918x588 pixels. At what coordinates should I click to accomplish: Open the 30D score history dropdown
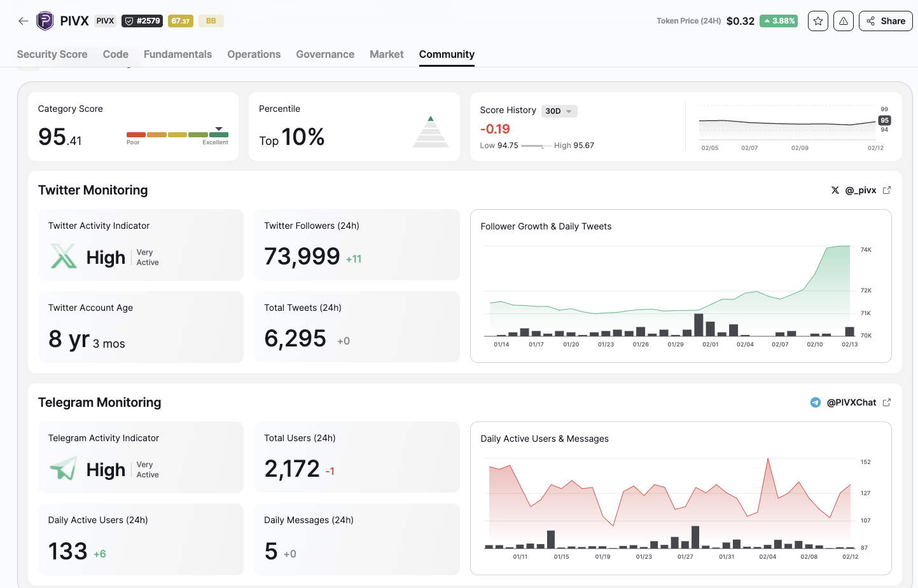tap(559, 111)
